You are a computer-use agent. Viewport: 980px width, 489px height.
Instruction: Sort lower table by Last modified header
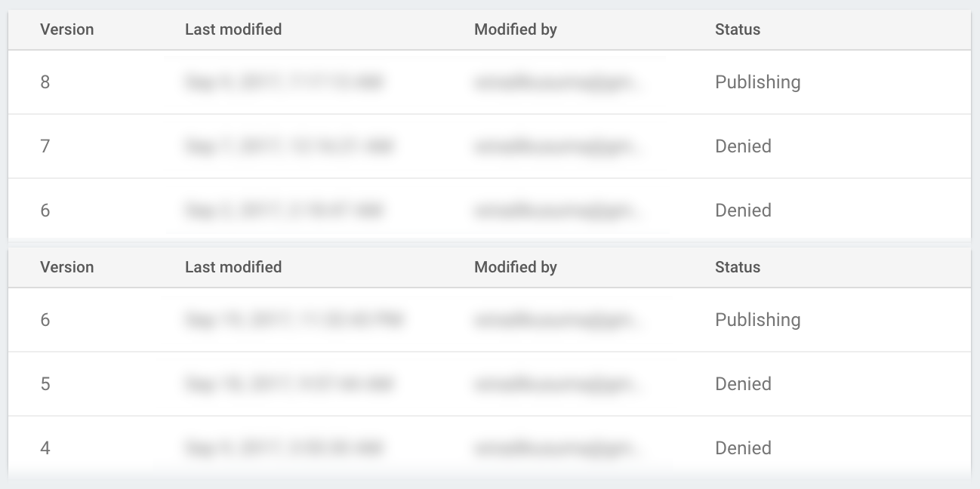(233, 267)
